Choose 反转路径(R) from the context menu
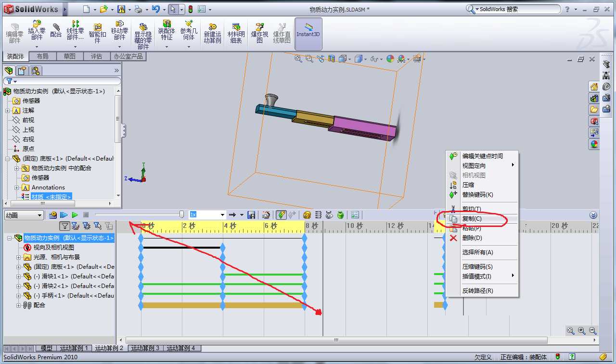Viewport: 616px width, 364px height. pyautogui.click(x=482, y=291)
